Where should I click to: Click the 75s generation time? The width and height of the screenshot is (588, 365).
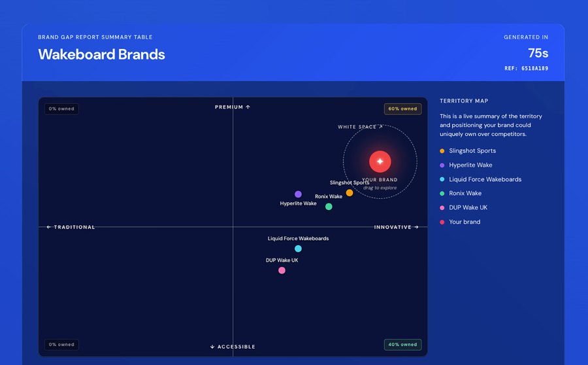(x=538, y=53)
